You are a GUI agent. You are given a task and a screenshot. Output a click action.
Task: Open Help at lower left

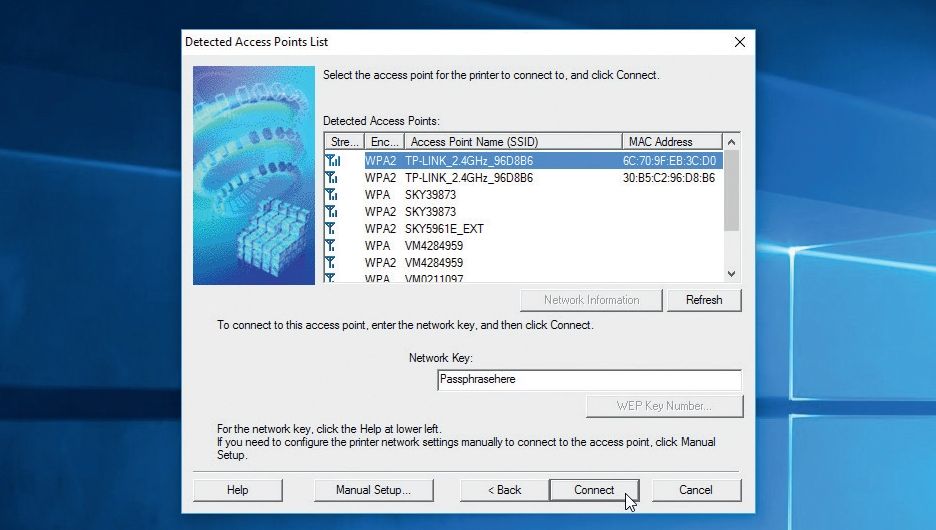(x=238, y=490)
